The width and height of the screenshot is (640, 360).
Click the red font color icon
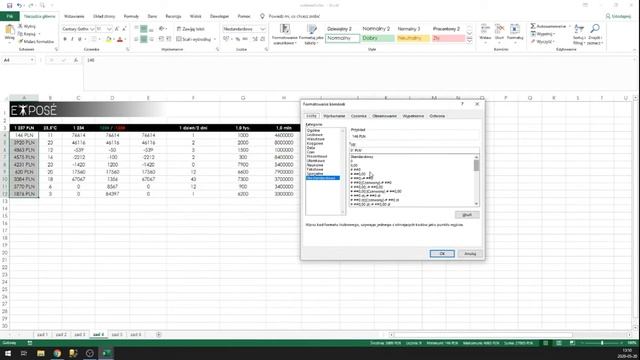pyautogui.click(x=120, y=39)
